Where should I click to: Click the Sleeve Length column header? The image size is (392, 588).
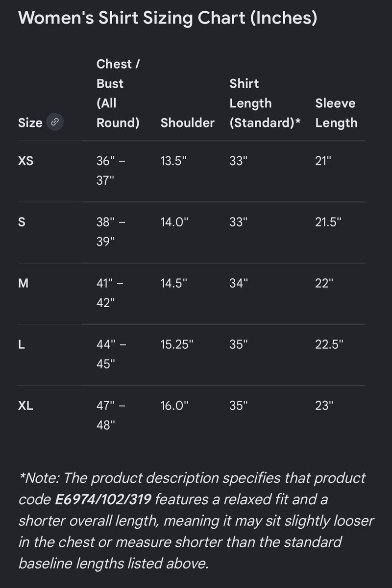[337, 113]
